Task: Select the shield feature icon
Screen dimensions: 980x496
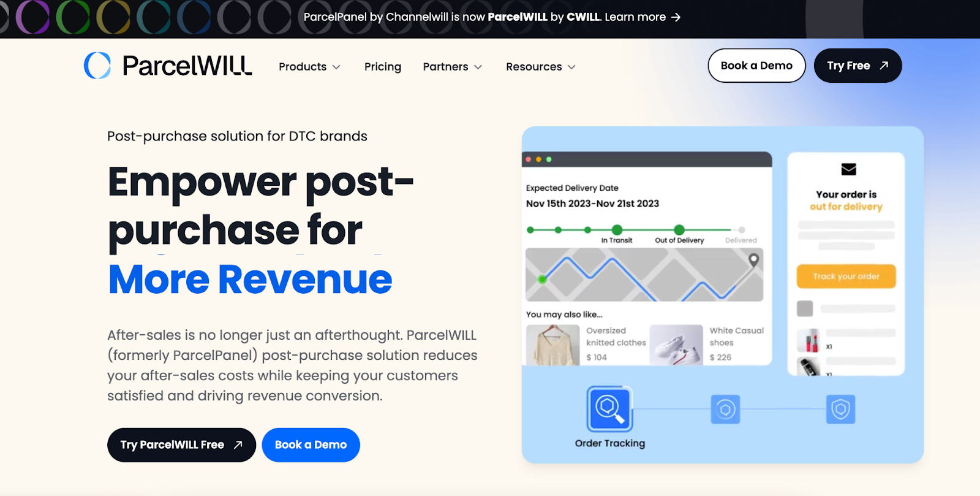Action: pyautogui.click(x=841, y=409)
